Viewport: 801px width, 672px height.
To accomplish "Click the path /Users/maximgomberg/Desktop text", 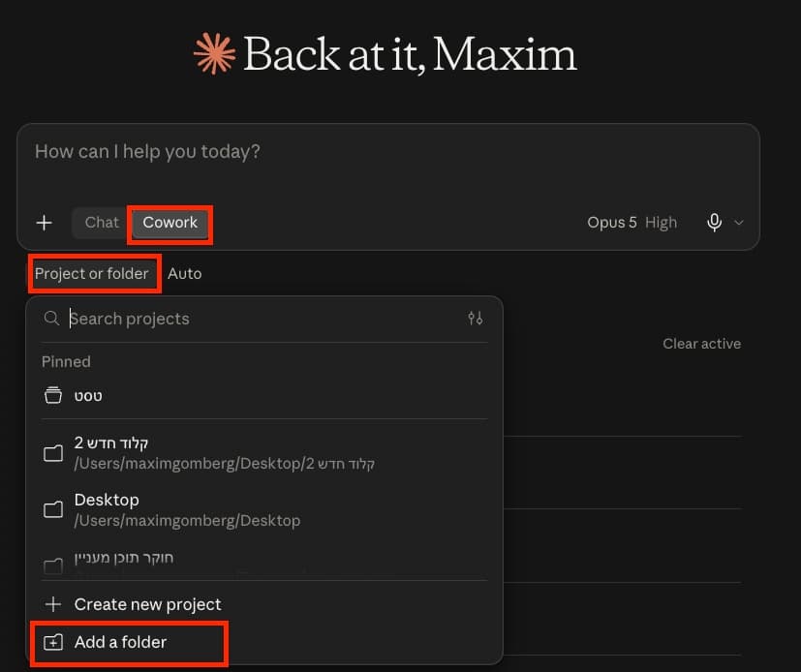I will pyautogui.click(x=187, y=521).
